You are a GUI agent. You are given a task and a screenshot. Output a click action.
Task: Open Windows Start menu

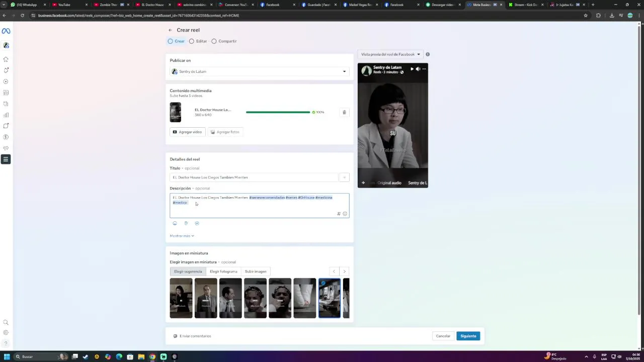point(7,356)
